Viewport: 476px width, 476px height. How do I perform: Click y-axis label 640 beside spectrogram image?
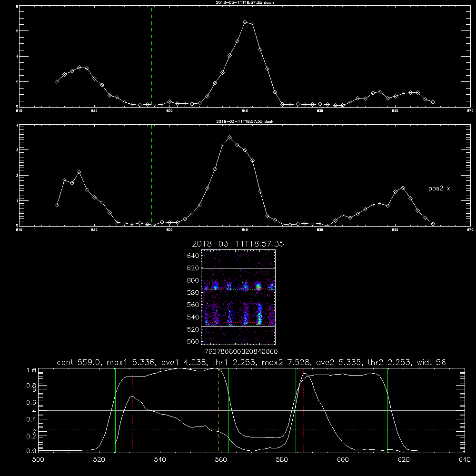click(193, 256)
